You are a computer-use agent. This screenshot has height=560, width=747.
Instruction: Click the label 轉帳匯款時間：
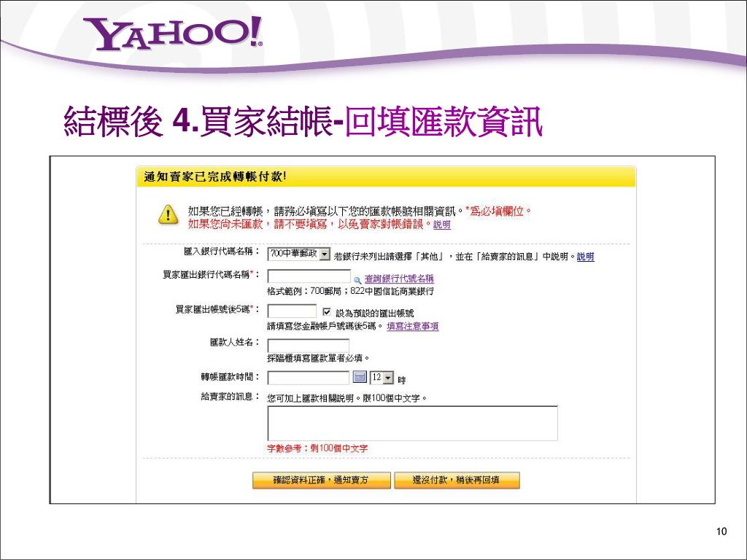230,377
